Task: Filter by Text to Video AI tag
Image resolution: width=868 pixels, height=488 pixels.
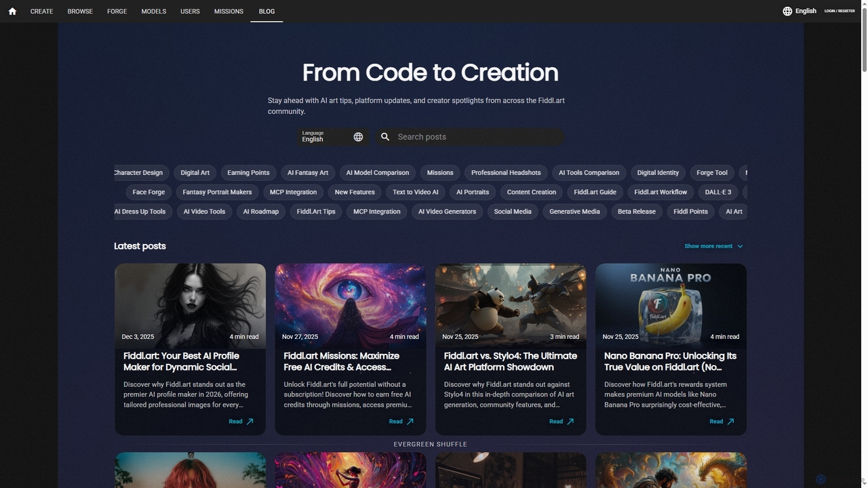Action: (416, 192)
